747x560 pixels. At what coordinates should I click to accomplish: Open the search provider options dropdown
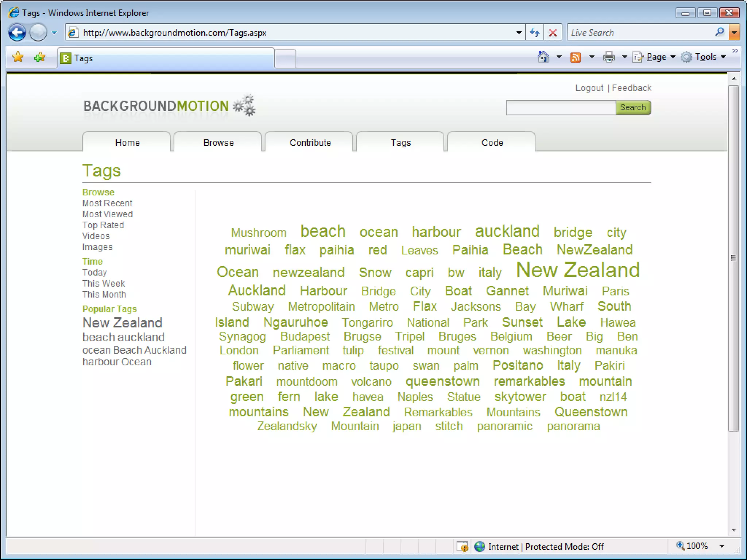point(734,32)
